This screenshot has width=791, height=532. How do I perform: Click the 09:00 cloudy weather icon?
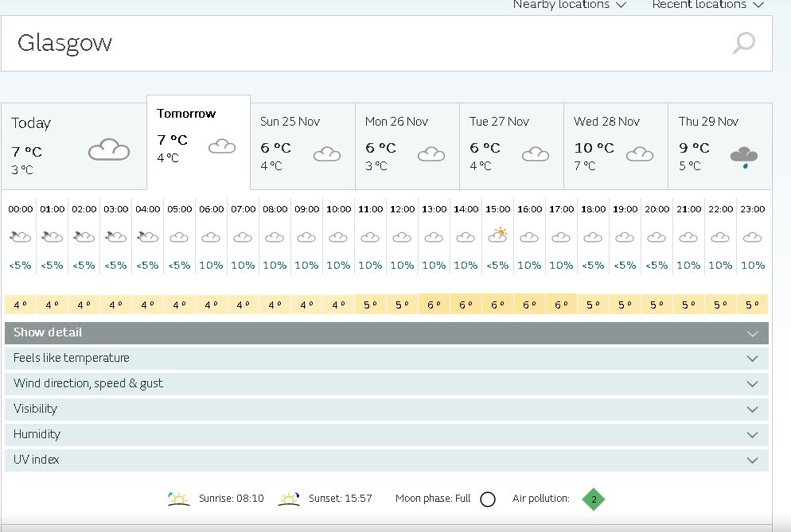pyautogui.click(x=306, y=237)
